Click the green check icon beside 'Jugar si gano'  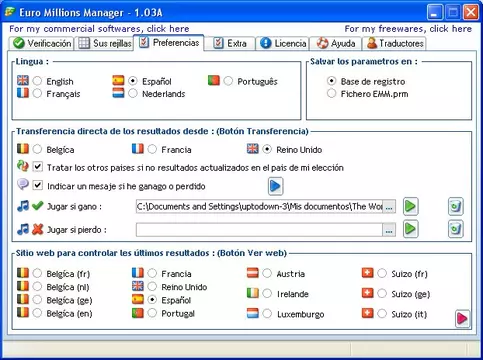tap(38, 206)
